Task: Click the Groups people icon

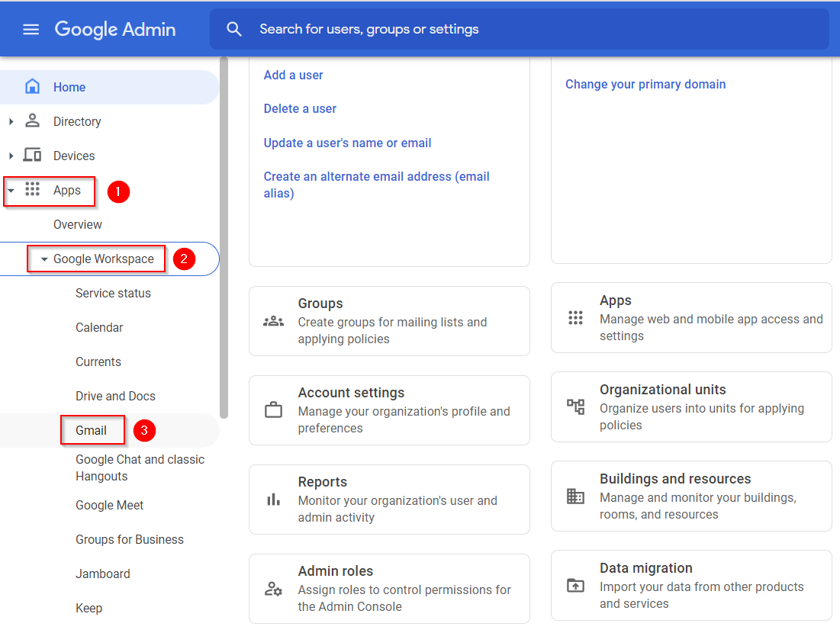Action: pyautogui.click(x=273, y=321)
